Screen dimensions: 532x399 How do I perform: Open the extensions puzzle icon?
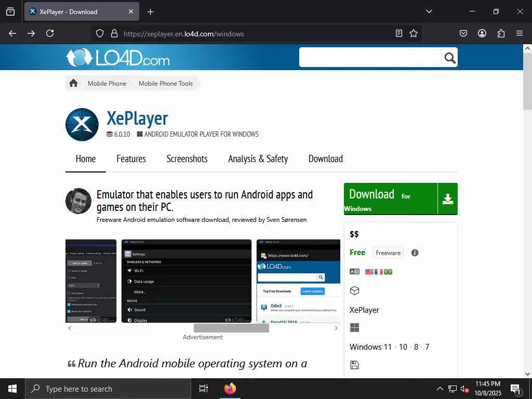tap(501, 33)
